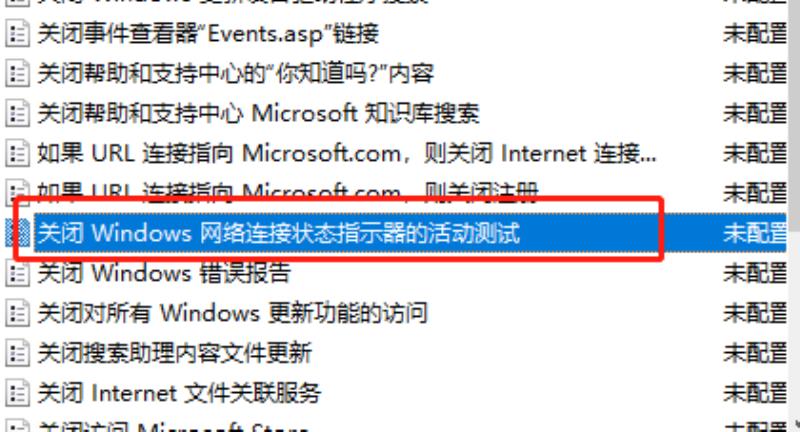The image size is (800, 432).
Task: Click icon beside 则关闭 Internet 连接 policy
Action: [17, 154]
